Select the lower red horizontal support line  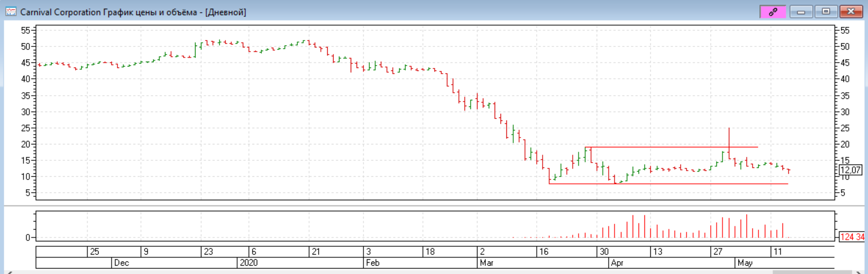668,184
